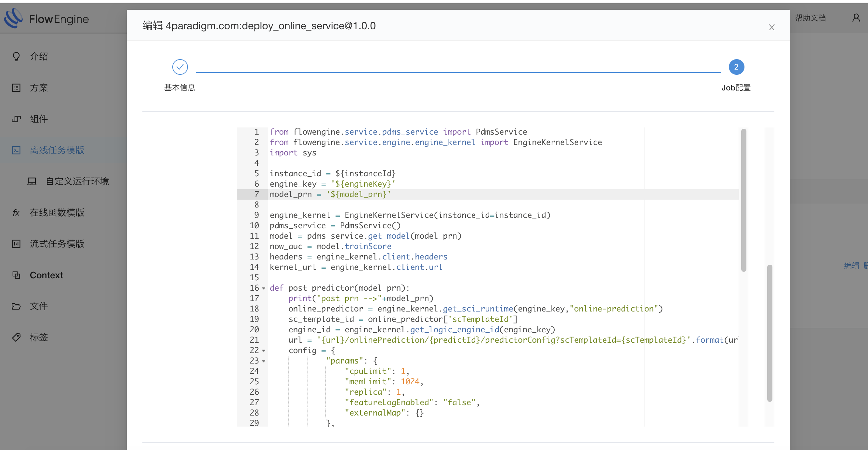Click the folder icon beside 文件
Viewport: 868px width, 450px height.
(x=16, y=306)
